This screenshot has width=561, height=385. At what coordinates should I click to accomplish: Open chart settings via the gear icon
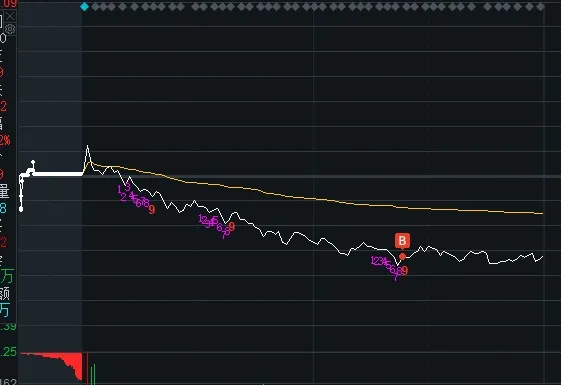[10, 29]
